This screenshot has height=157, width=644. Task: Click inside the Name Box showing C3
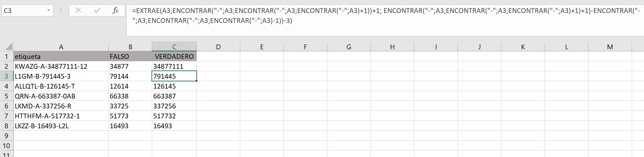(23, 11)
